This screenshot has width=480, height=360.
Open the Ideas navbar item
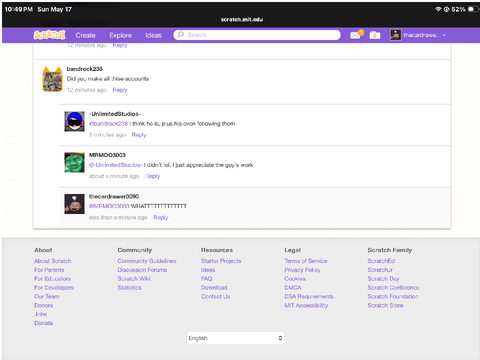click(153, 35)
